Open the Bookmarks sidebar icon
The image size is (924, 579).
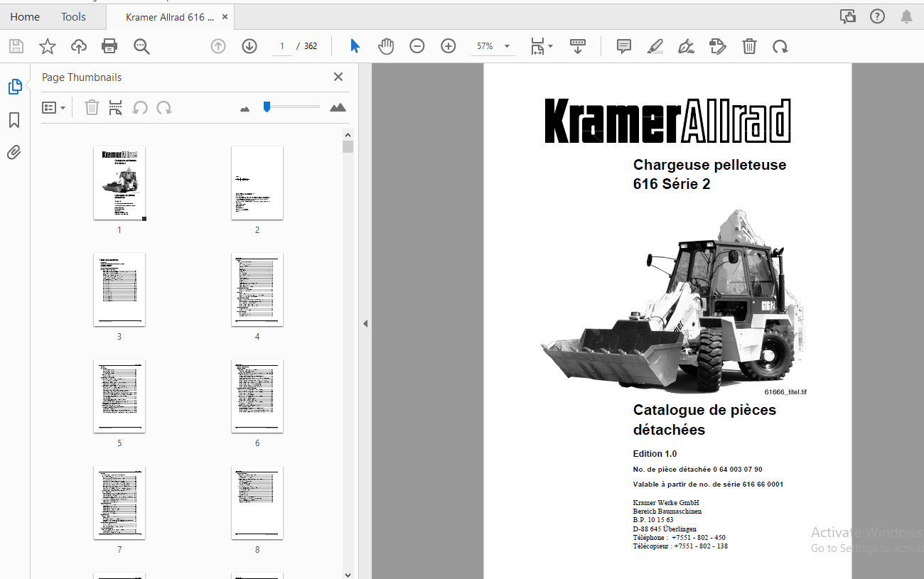tap(14, 120)
